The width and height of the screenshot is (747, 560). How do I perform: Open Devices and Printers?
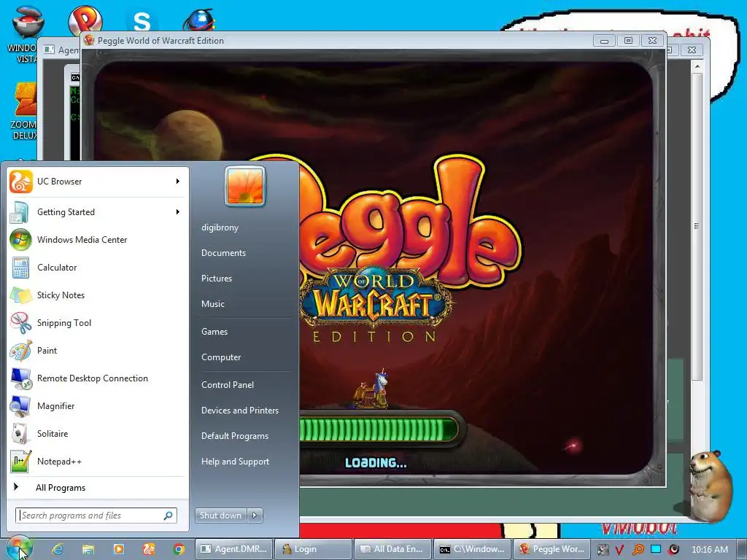[239, 411]
